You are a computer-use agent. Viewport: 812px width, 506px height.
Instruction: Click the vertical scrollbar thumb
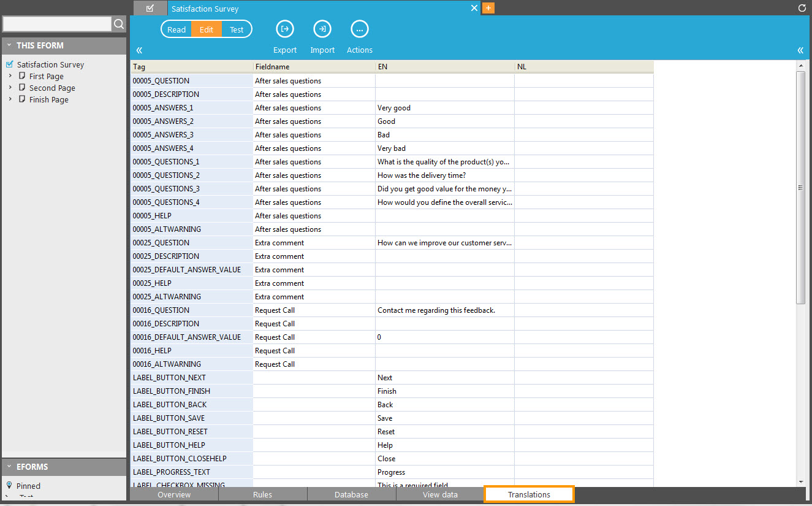pos(800,187)
